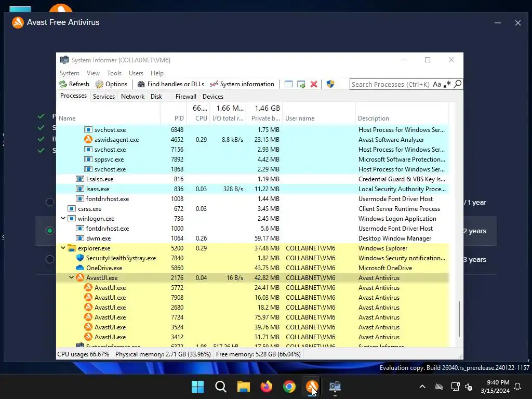Select the Processes tab
The width and height of the screenshot is (532, 399).
tap(74, 96)
